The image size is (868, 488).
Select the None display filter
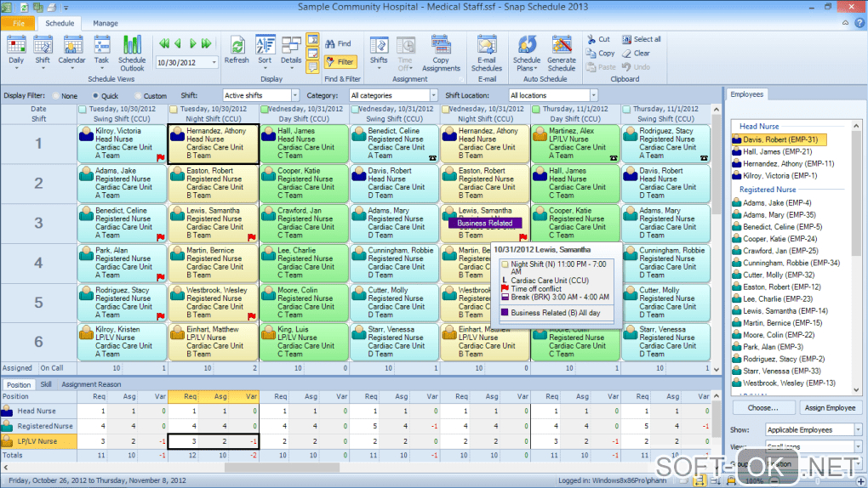(x=56, y=96)
